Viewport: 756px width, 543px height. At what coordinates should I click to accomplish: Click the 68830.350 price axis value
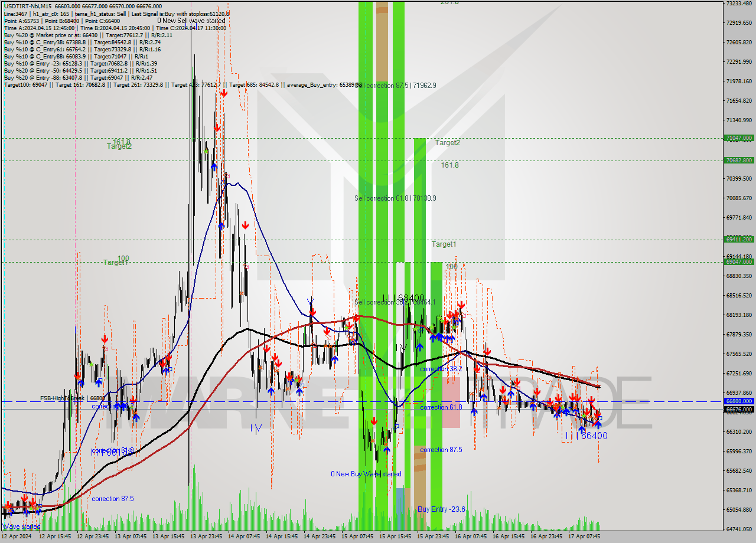(x=739, y=276)
